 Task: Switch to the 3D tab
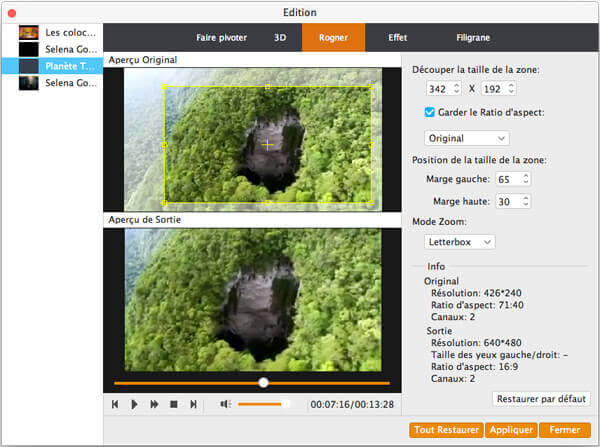point(280,38)
